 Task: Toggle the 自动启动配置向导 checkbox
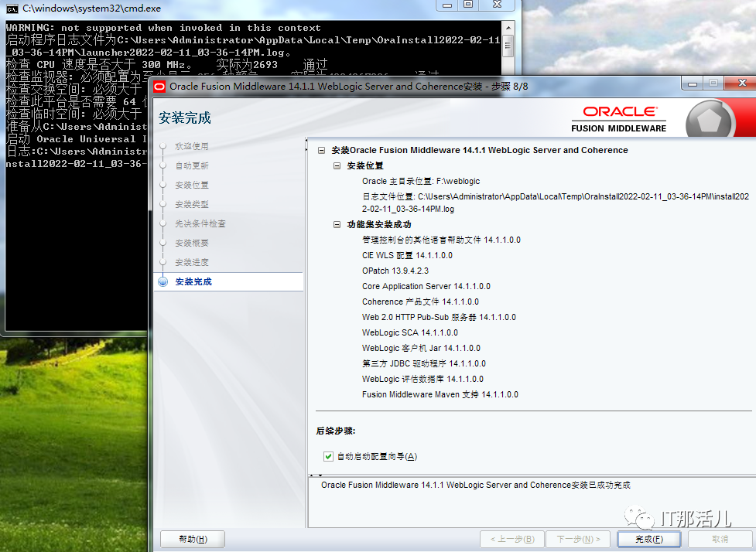coord(328,456)
